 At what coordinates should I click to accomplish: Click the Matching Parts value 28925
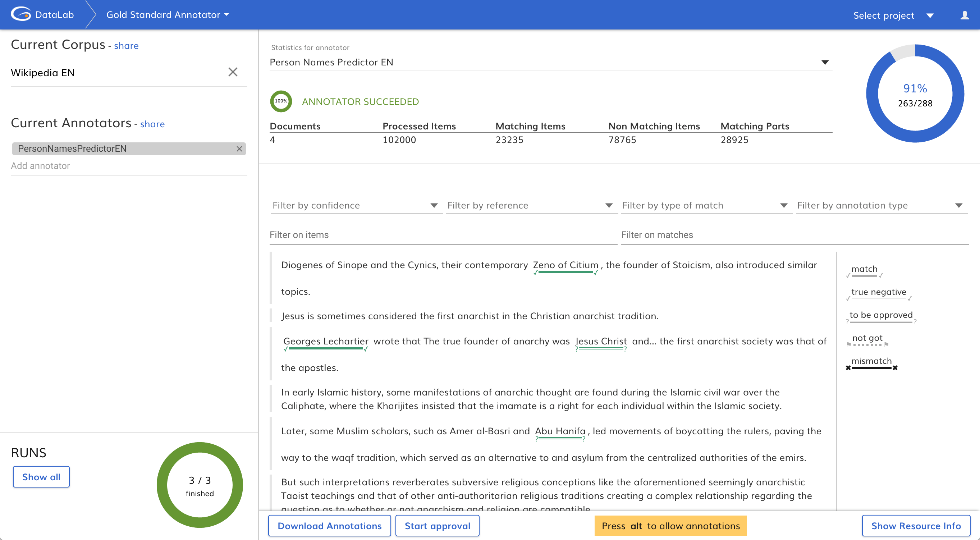[734, 140]
